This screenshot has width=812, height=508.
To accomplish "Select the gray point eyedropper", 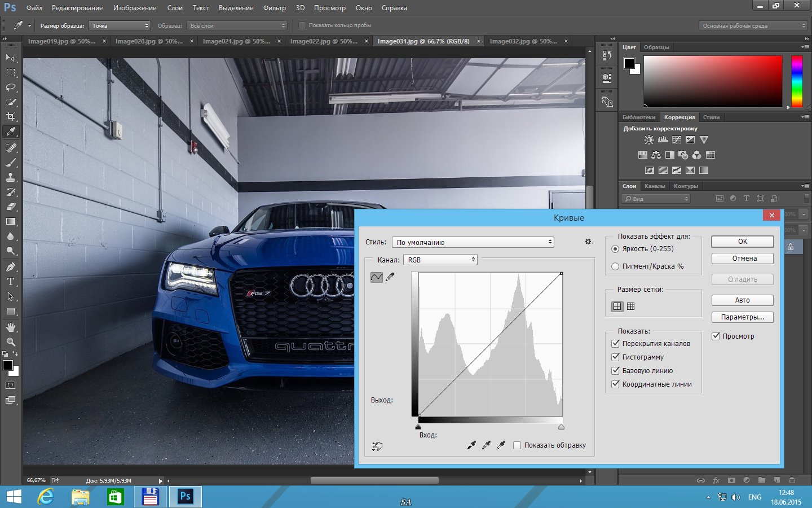I will click(x=486, y=445).
